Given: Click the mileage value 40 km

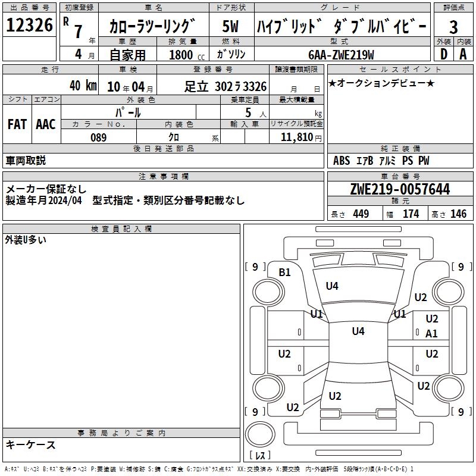Looking at the screenshot, I should (83, 85).
